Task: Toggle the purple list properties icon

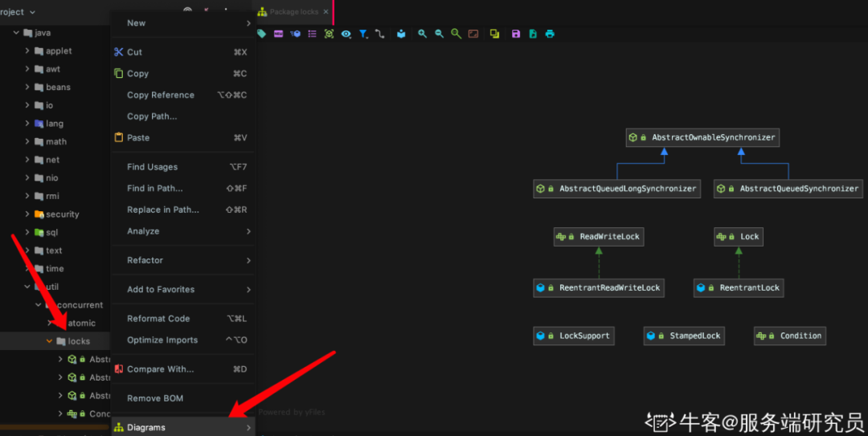Action: tap(312, 34)
